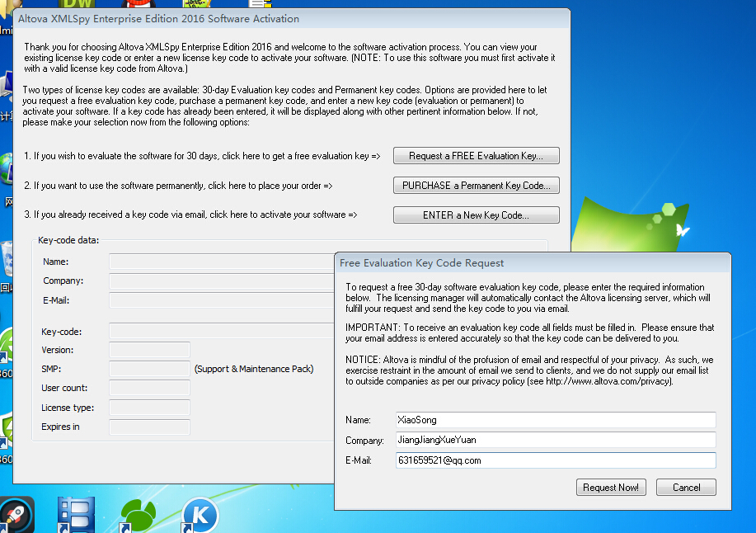Focus the Name field containing XiaoSong

(x=556, y=420)
